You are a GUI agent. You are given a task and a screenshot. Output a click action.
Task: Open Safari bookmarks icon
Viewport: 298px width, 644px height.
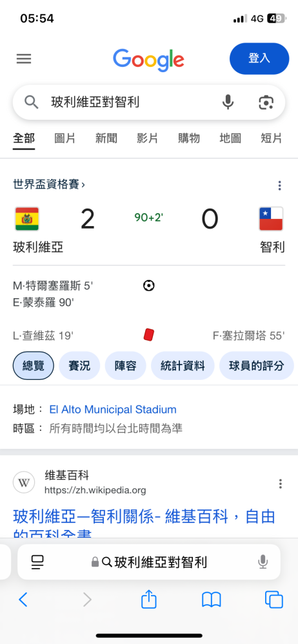tap(211, 600)
